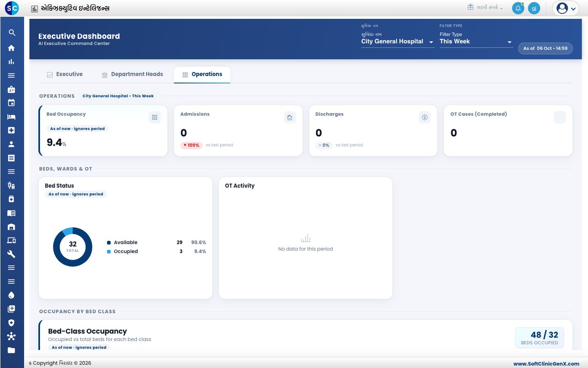Expand the City General Hospital facility dropdown
This screenshot has width=588, height=368.
coord(398,41)
